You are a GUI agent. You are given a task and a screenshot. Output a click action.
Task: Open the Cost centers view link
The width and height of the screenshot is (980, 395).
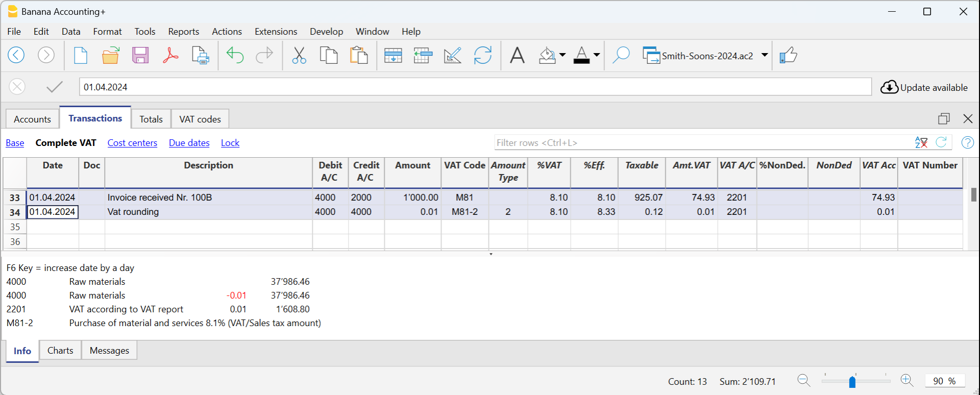pyautogui.click(x=132, y=143)
